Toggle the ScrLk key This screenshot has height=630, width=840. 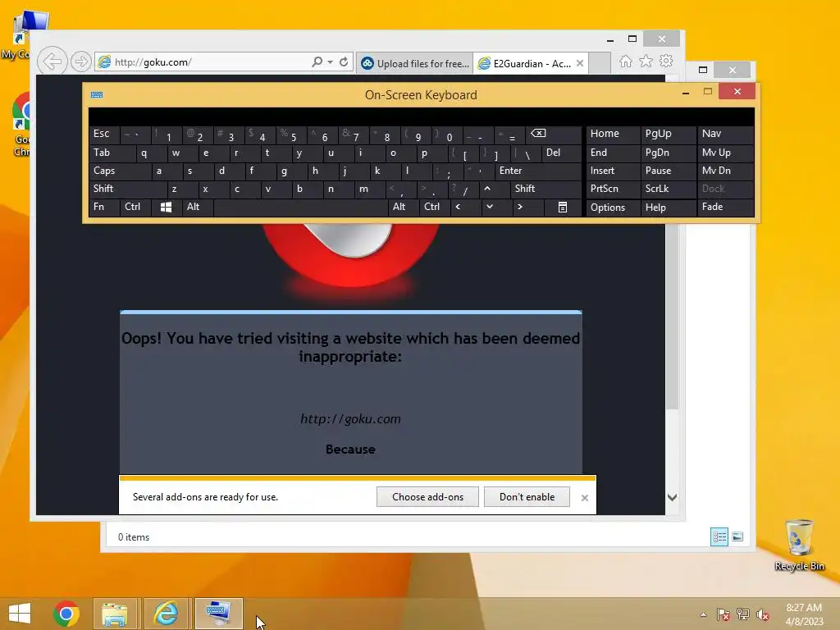(668, 189)
